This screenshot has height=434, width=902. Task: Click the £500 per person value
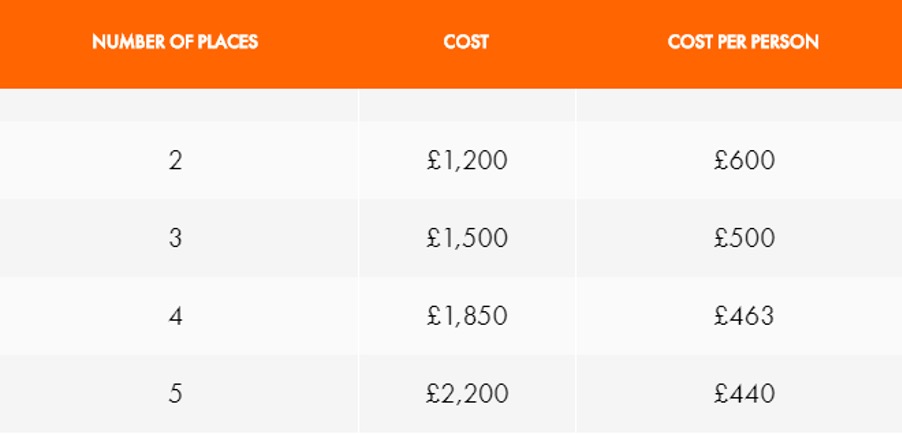pos(744,238)
